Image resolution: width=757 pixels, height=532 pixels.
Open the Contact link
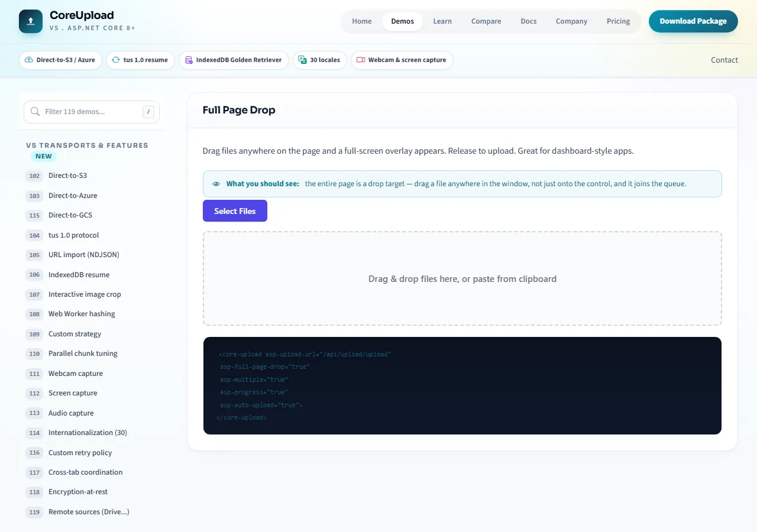click(724, 60)
